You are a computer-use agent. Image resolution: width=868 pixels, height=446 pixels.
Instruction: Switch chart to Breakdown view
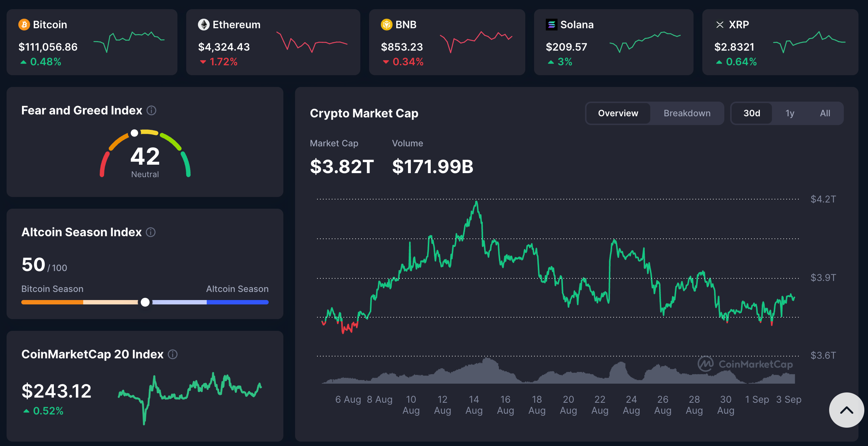(687, 113)
